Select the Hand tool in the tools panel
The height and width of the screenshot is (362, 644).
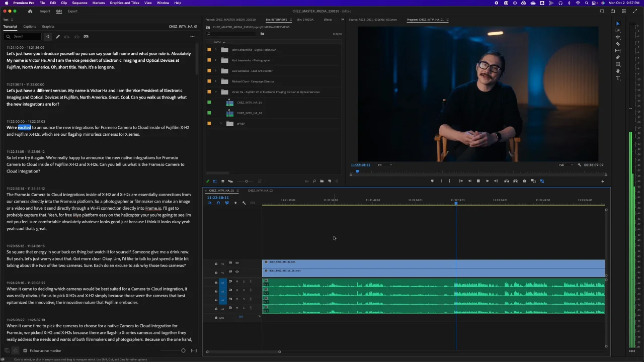point(618,71)
